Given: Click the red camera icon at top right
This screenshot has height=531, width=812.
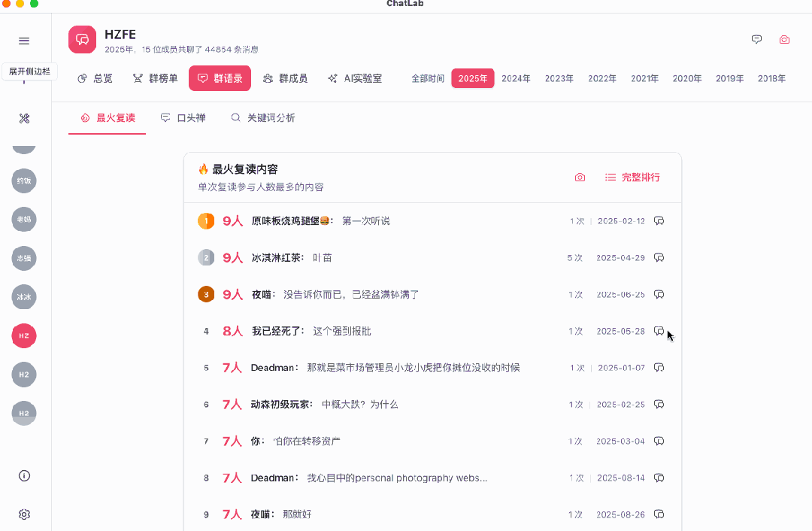Looking at the screenshot, I should coord(784,39).
